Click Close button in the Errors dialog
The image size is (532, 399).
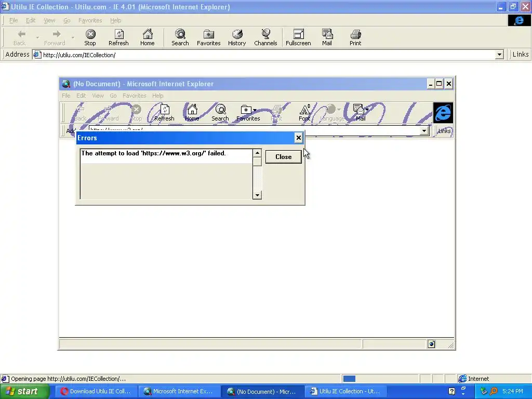click(x=283, y=157)
